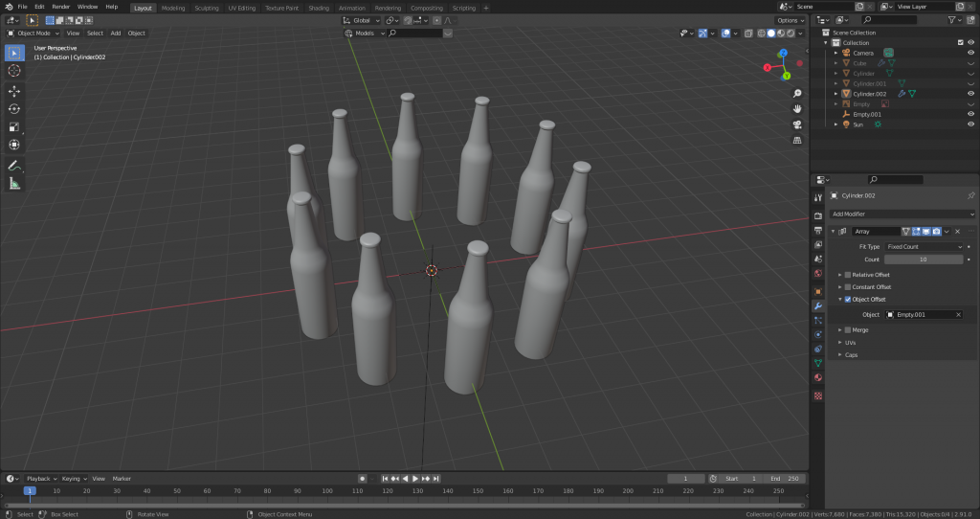Screen dimensions: 980x519
Task: Enable the Merge checkbox
Action: (848, 329)
